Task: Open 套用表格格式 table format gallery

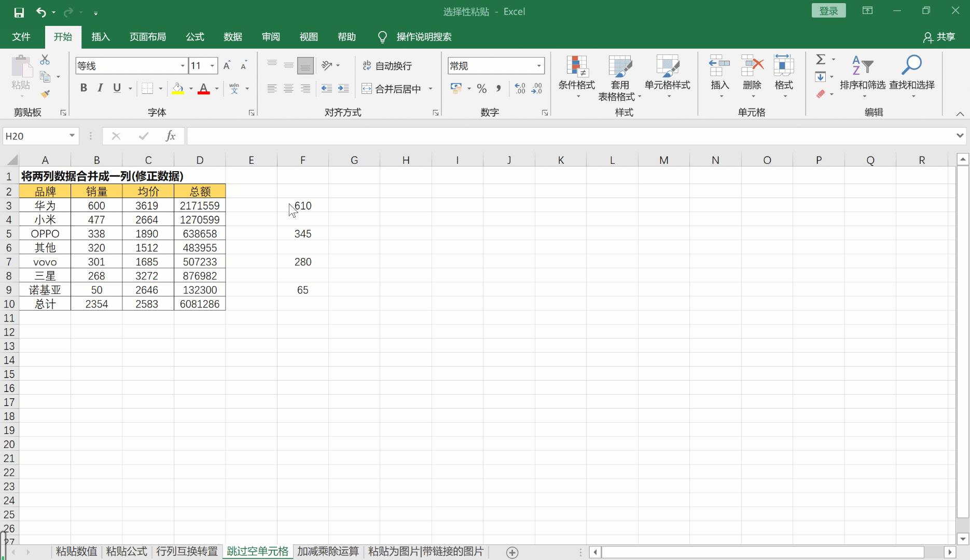Action: [x=619, y=78]
